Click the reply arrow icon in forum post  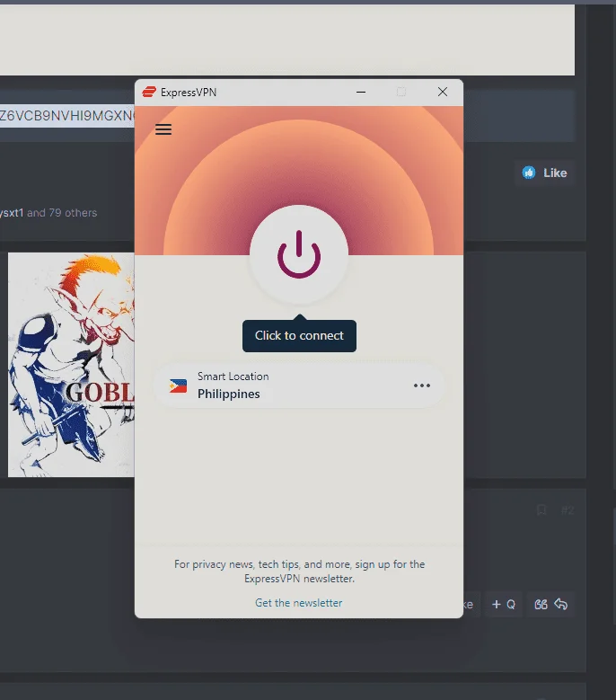560,604
